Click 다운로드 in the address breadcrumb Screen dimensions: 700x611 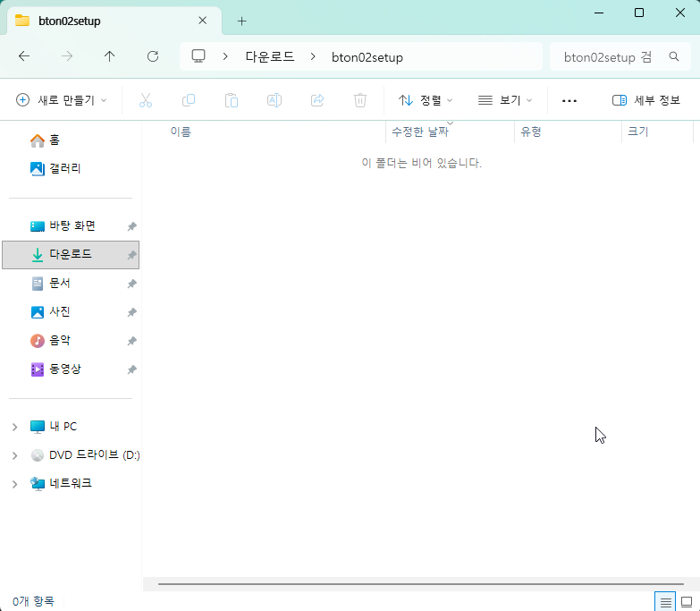coord(270,56)
